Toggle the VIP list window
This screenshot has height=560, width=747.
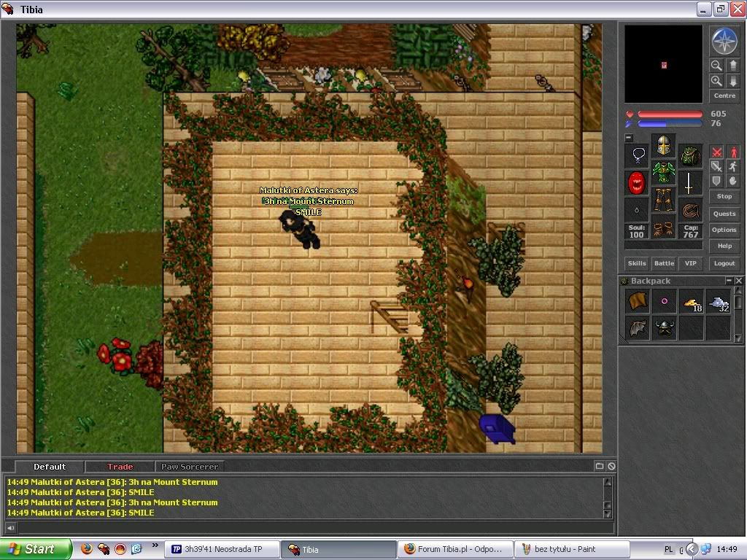pos(691,263)
